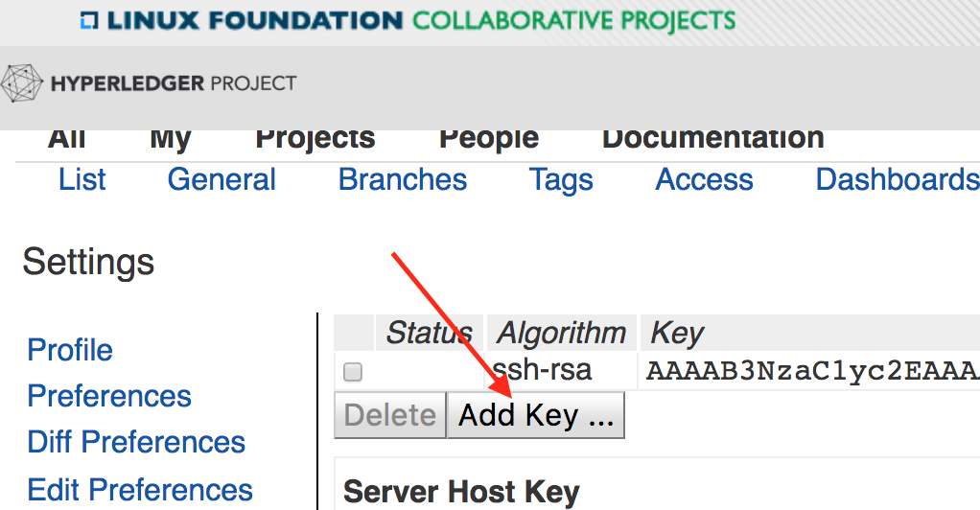
Task: Open Diff Preferences in the settings sidebar
Action: (136, 442)
